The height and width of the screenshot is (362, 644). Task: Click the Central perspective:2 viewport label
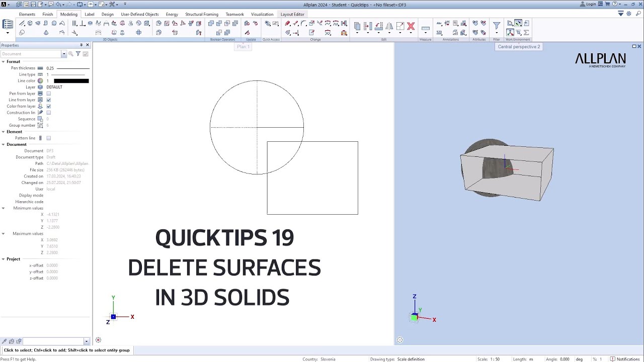point(519,47)
